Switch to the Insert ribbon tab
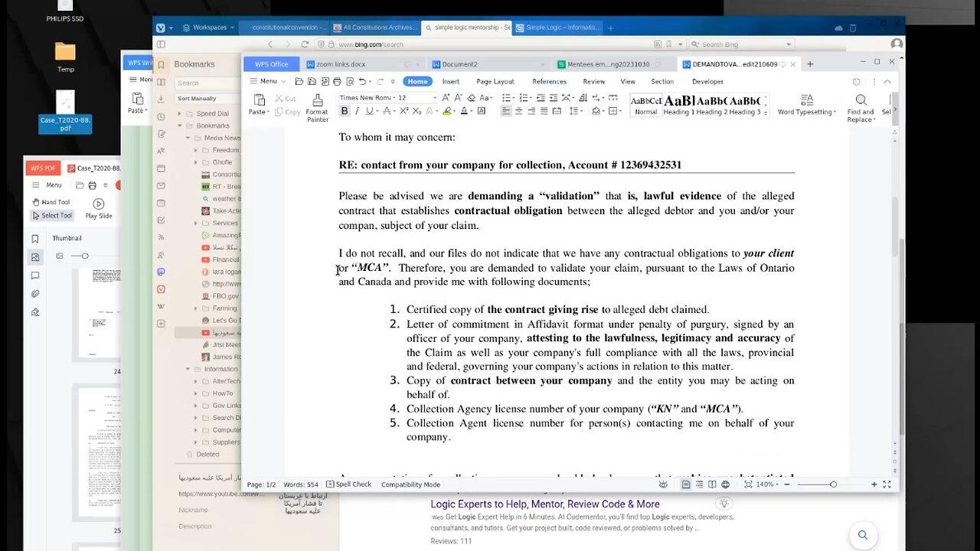Viewport: 980px width, 551px height. point(450,81)
